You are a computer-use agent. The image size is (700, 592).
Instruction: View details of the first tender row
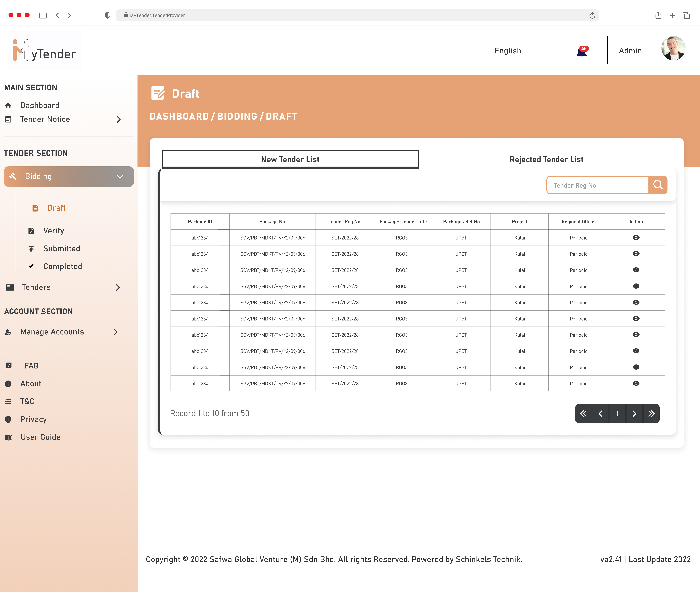point(636,238)
